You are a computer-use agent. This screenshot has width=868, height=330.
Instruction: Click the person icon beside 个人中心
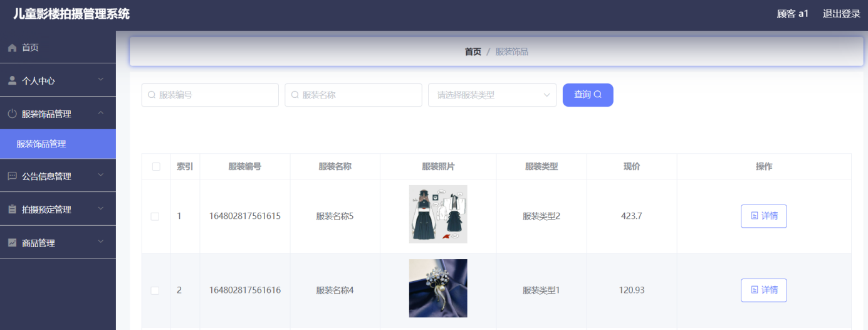[x=12, y=81]
